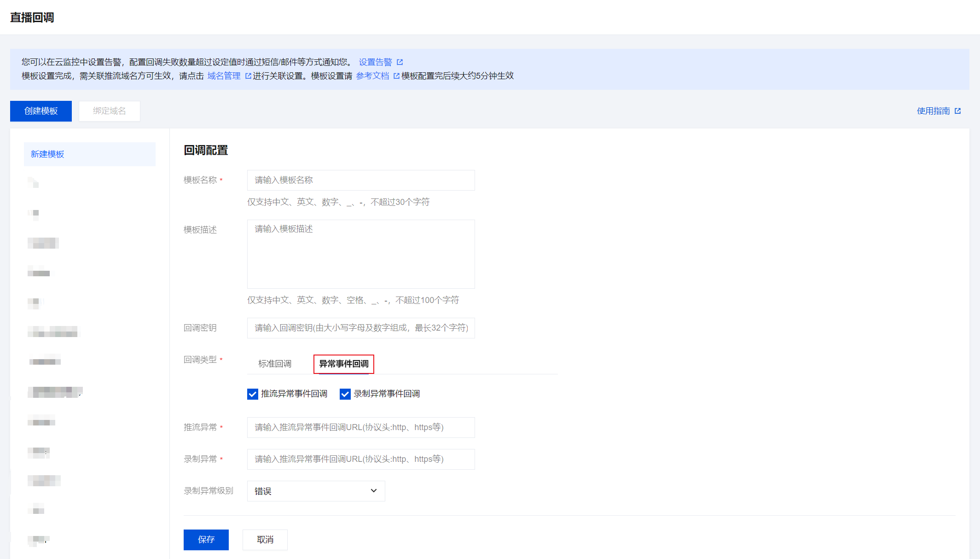Click the 创建模板 button
Viewport: 980px width, 559px height.
tap(41, 111)
